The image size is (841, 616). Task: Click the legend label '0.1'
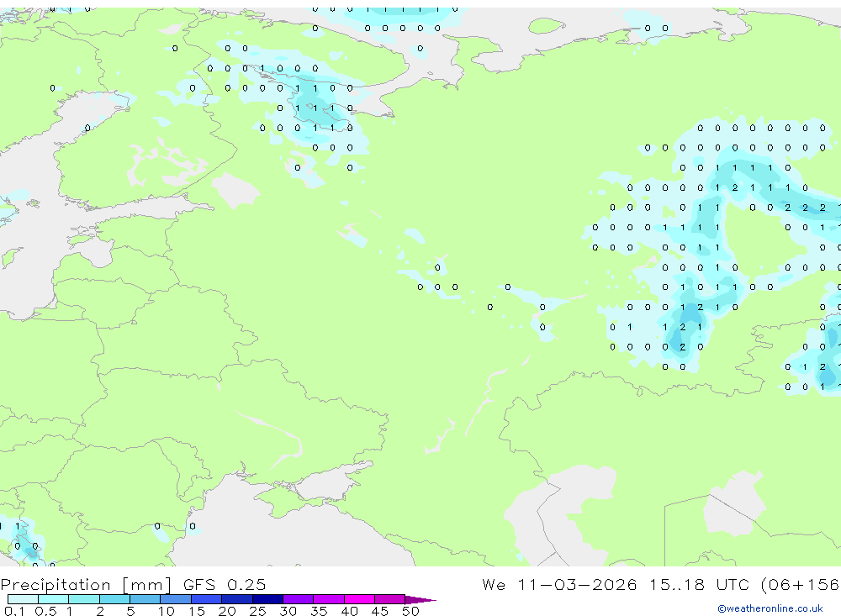click(14, 611)
